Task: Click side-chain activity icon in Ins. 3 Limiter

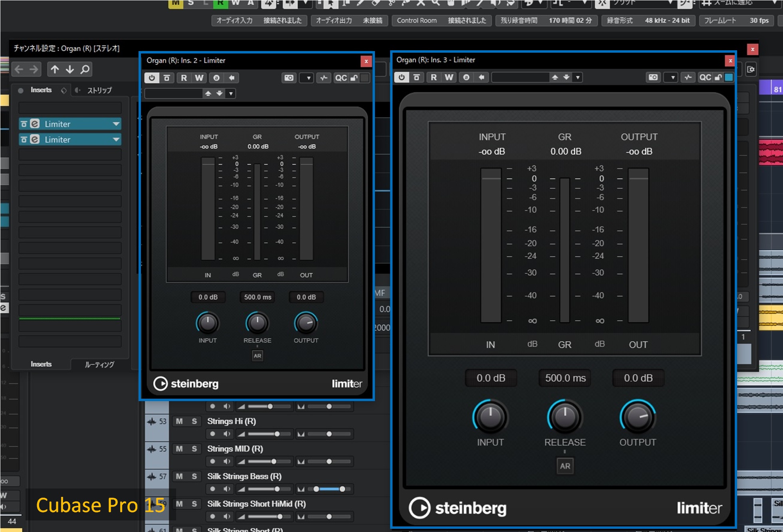Action: pos(688,77)
